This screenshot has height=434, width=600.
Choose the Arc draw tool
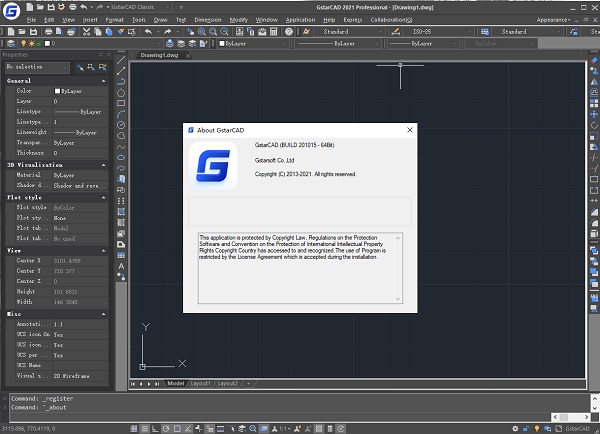coord(122,114)
